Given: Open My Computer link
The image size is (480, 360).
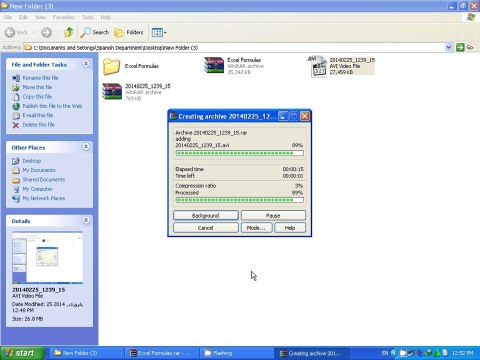Looking at the screenshot, I should pyautogui.click(x=37, y=189).
